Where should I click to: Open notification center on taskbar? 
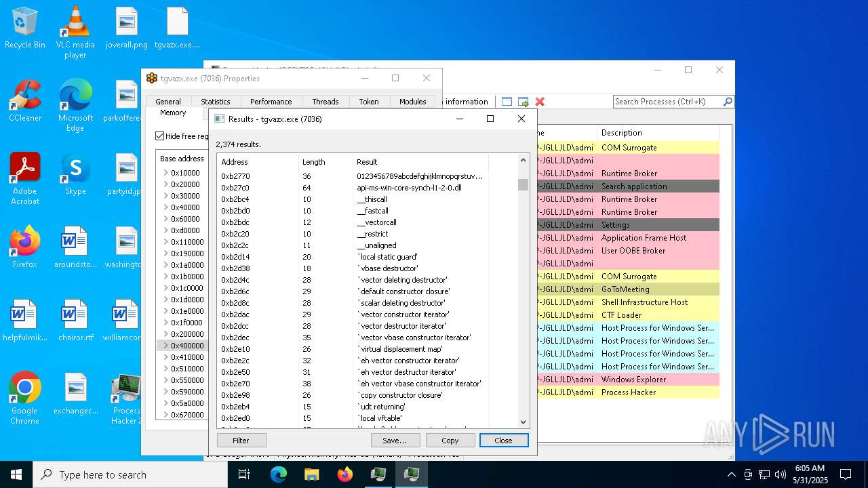[x=846, y=474]
